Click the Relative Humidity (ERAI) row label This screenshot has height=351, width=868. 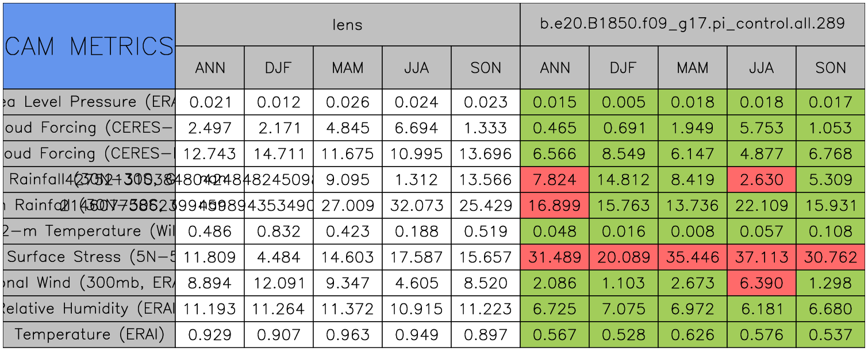[x=89, y=308]
